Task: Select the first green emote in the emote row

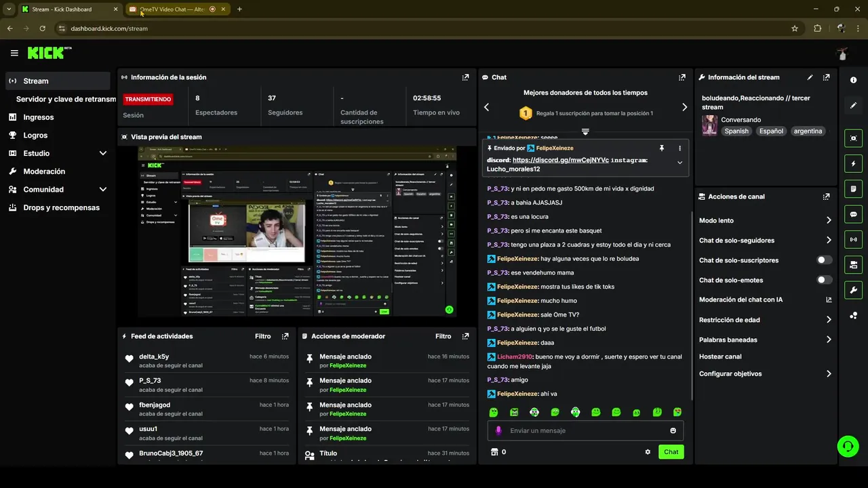Action: click(494, 412)
